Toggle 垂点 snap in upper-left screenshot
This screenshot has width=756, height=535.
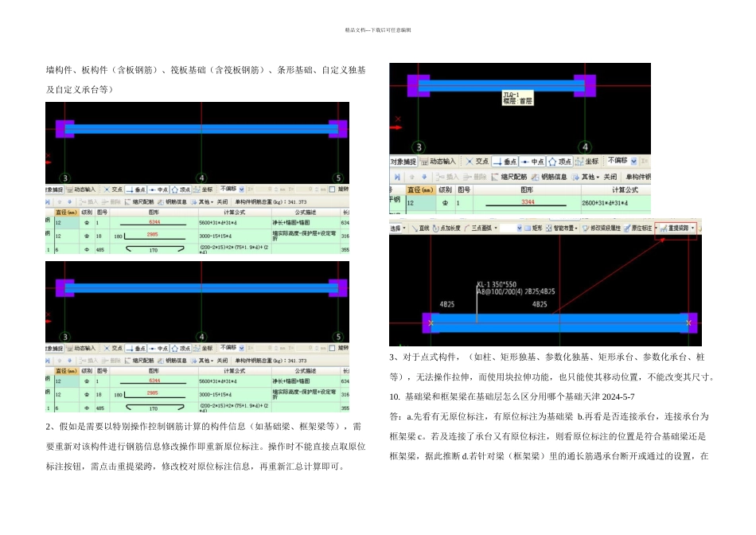coord(135,189)
